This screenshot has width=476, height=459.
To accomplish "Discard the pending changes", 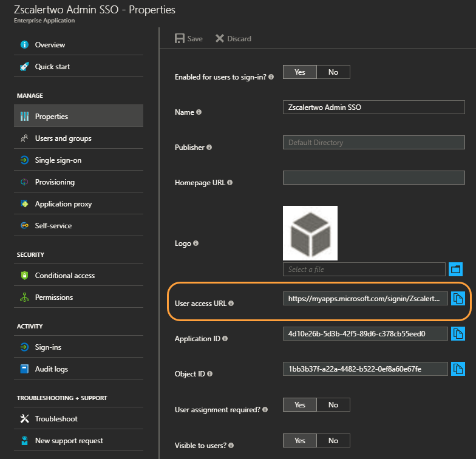I will coord(233,38).
